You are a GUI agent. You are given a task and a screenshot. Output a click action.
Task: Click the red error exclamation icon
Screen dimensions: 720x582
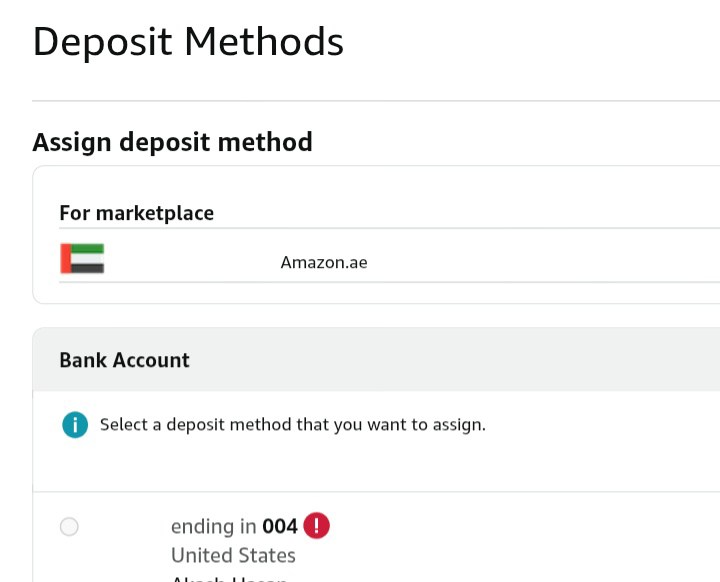click(x=316, y=525)
